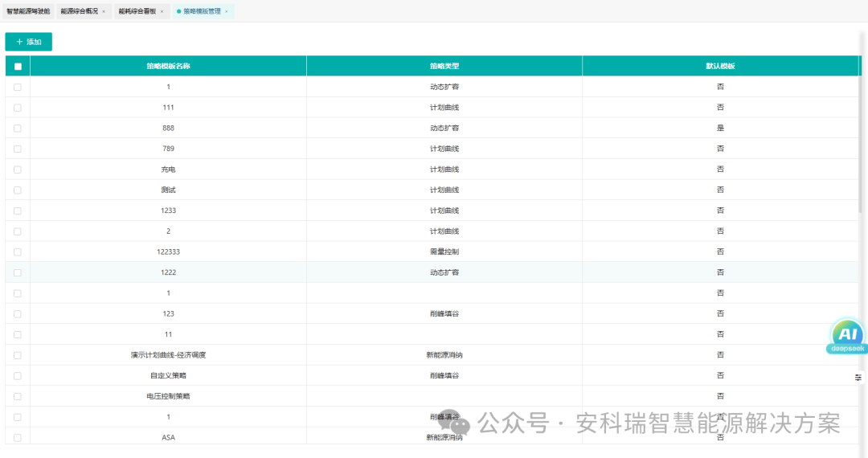Click the 策略类型 column header
The image size is (868, 458).
444,67
